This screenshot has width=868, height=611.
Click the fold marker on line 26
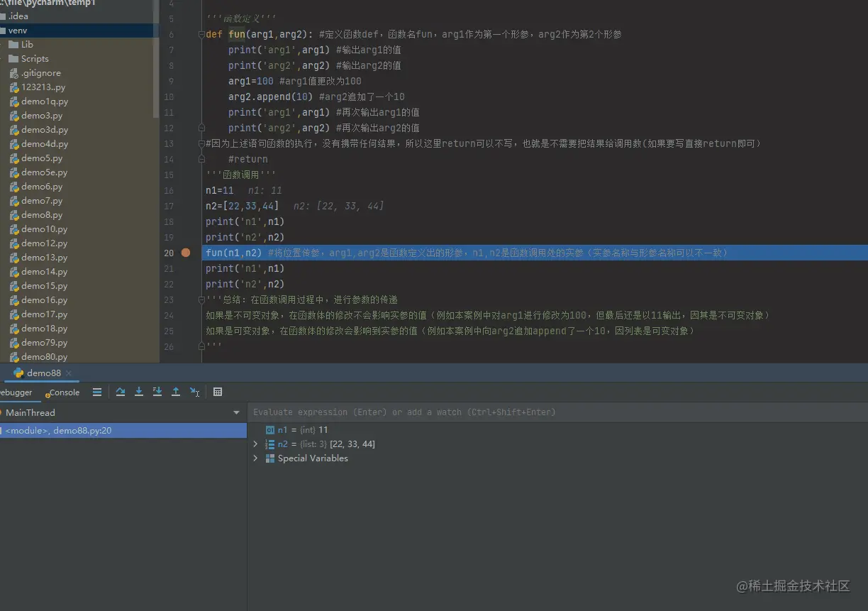(x=202, y=346)
